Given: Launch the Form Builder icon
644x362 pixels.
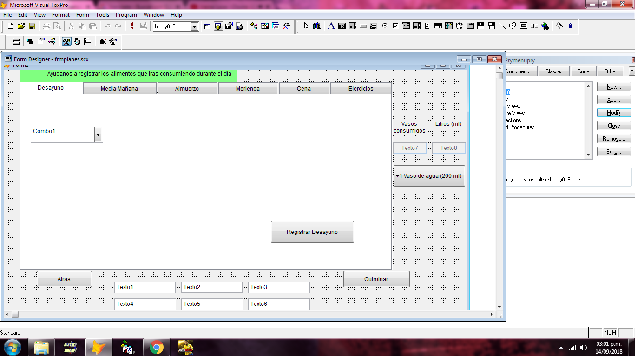Looking at the screenshot, I should [102, 41].
